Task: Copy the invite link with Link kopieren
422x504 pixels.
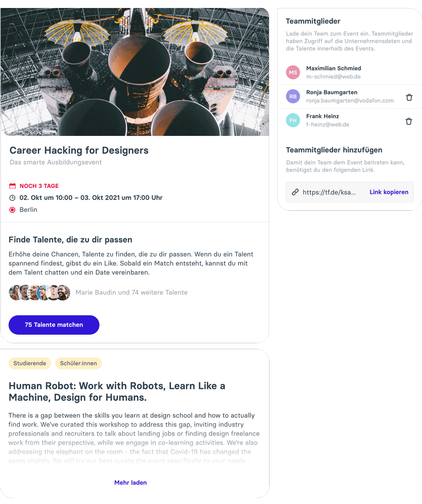Action: [389, 192]
